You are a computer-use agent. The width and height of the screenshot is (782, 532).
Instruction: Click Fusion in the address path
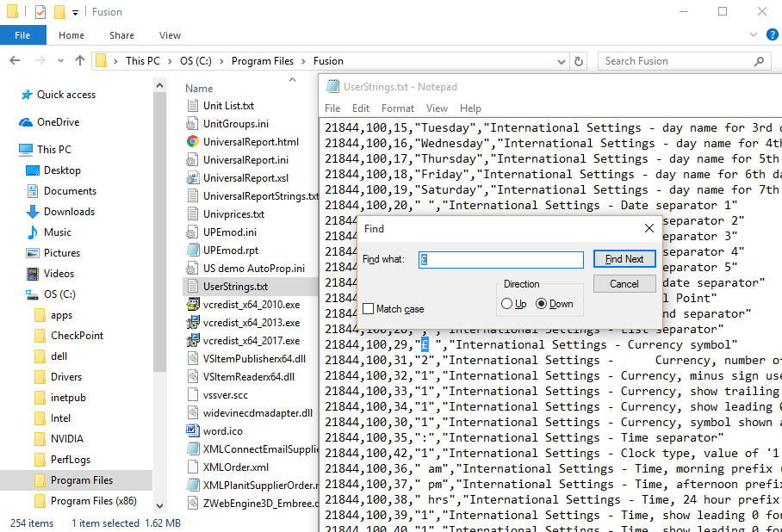[328, 61]
